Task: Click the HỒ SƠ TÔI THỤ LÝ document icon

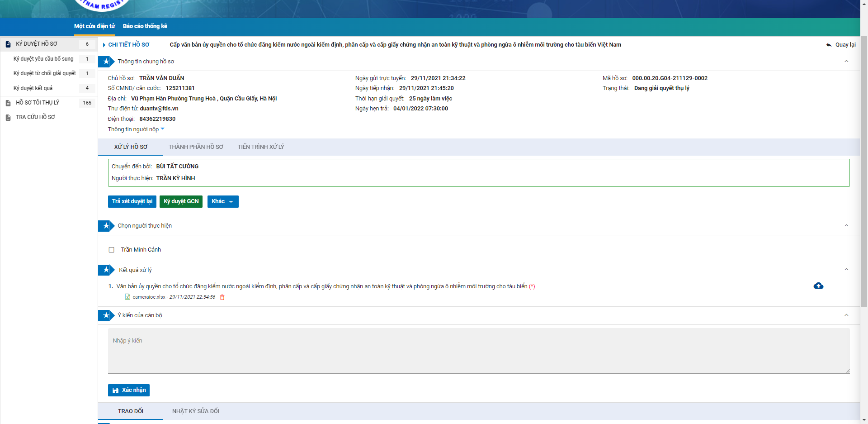Action: 8,103
